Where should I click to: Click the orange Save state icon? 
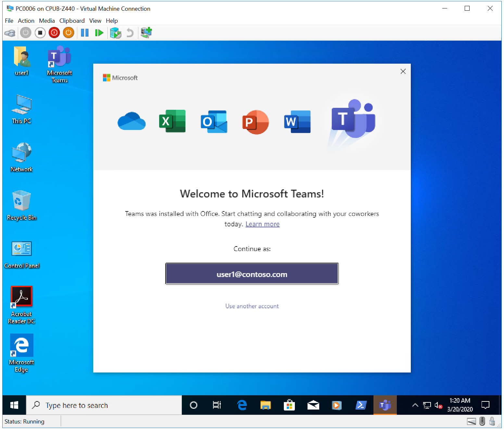69,33
